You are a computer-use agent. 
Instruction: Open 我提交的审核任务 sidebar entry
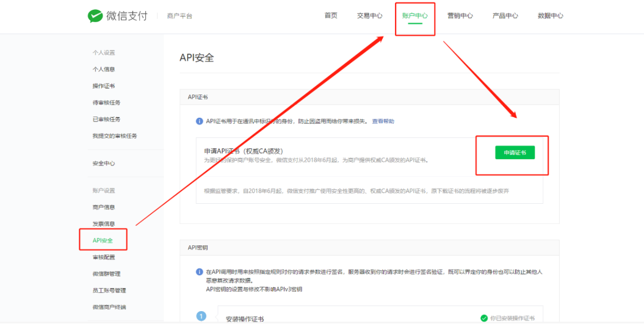pos(115,136)
